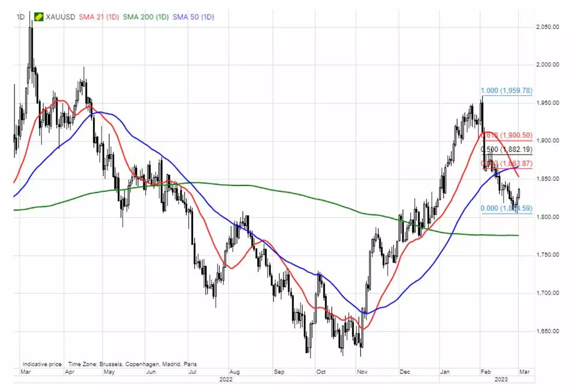Screen dimensions: 574x392
Task: Select the 1D timeframe label
Action: coord(20,17)
